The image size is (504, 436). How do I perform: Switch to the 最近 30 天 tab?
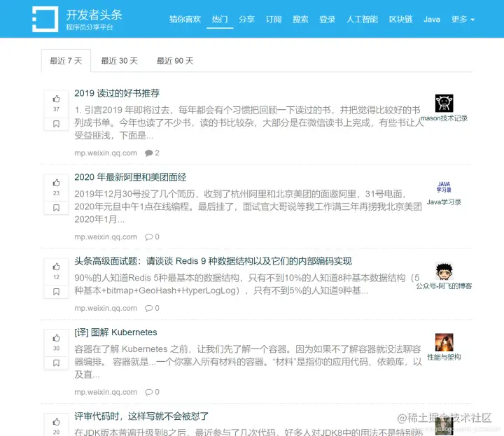tap(120, 61)
